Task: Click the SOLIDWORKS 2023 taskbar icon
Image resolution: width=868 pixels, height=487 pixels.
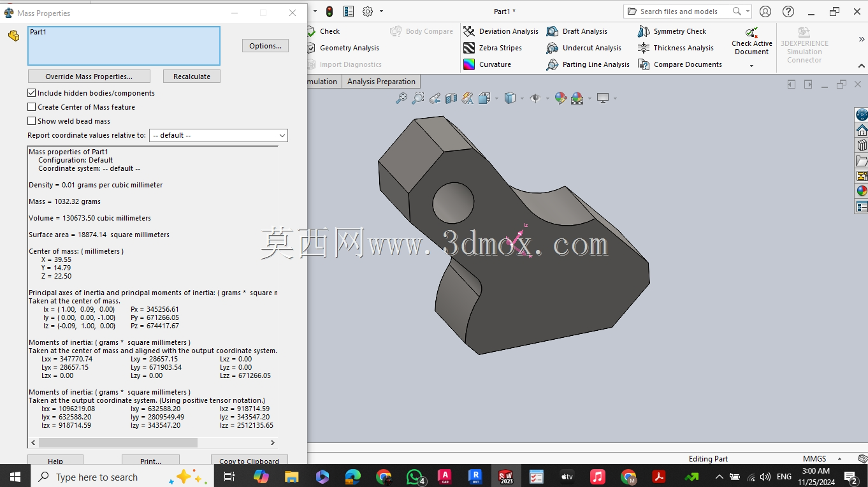Action: (x=506, y=476)
